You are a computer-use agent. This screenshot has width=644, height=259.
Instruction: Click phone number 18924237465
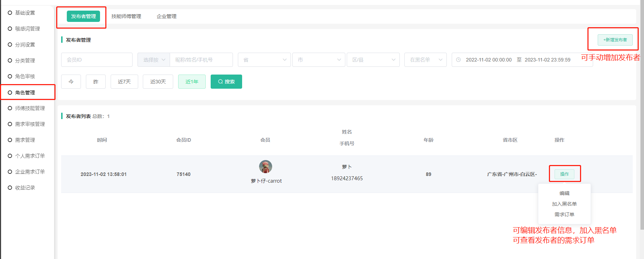tap(347, 178)
